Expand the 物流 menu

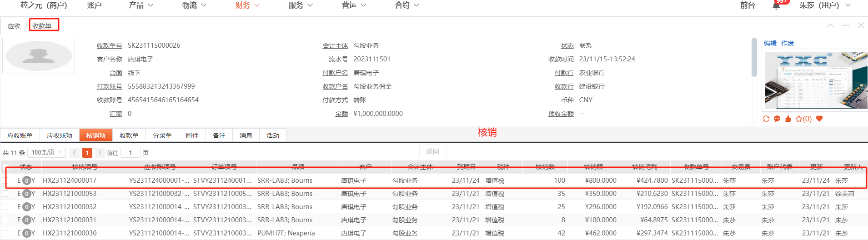point(194,5)
